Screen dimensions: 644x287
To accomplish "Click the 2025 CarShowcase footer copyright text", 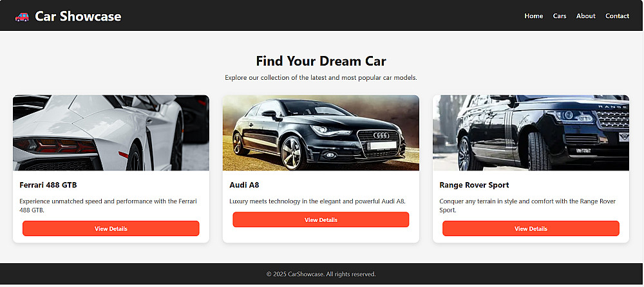I will pyautogui.click(x=321, y=274).
